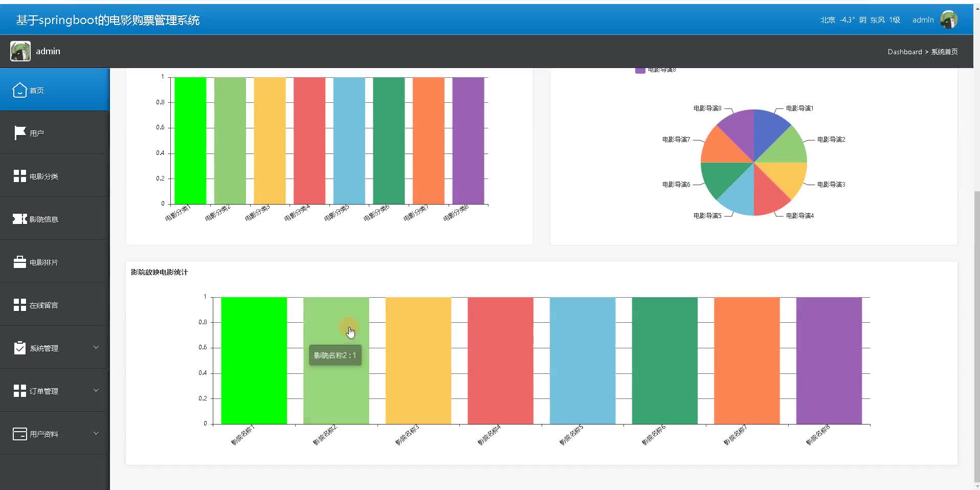
Task: Open the 在线留言 menu label
Action: click(x=44, y=305)
